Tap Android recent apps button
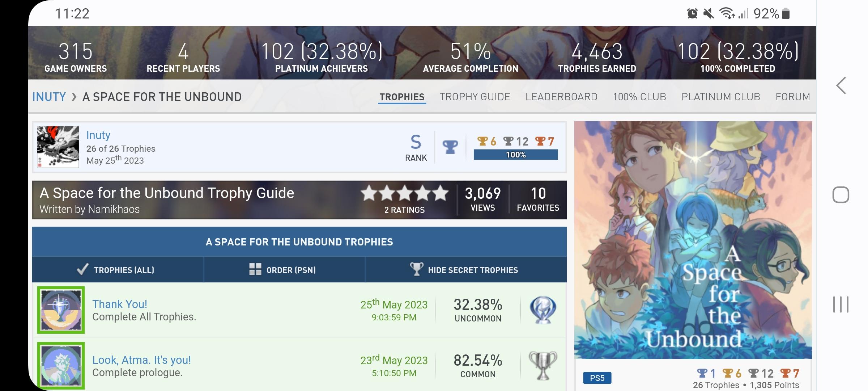Image resolution: width=868 pixels, height=391 pixels. click(x=841, y=304)
